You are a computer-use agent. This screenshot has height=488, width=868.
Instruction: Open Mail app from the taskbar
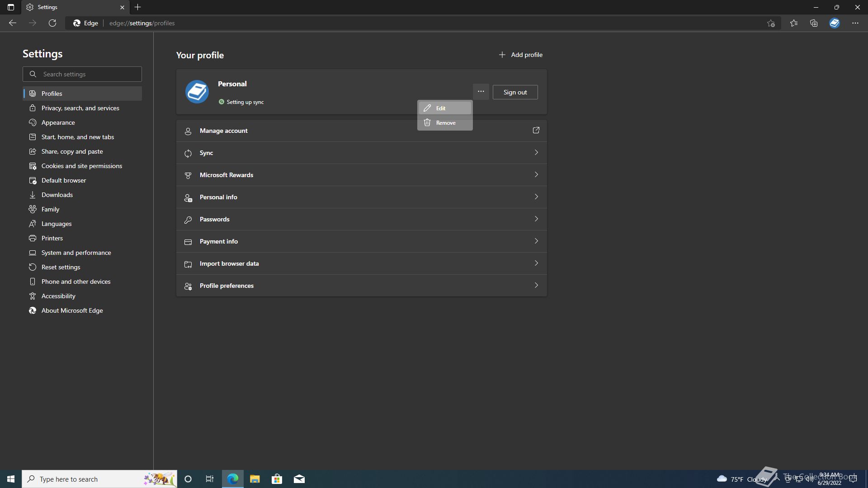299,479
